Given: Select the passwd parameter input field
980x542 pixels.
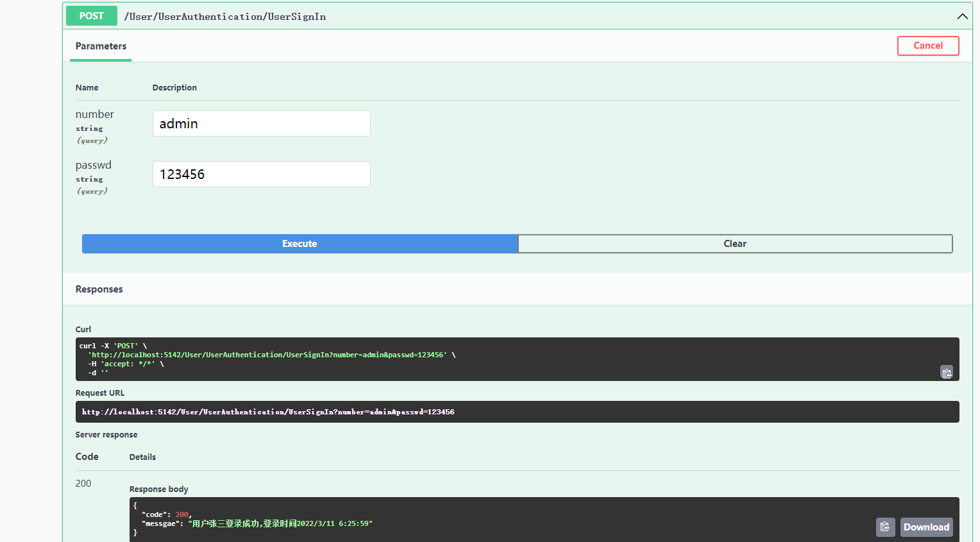Looking at the screenshot, I should coord(261,174).
